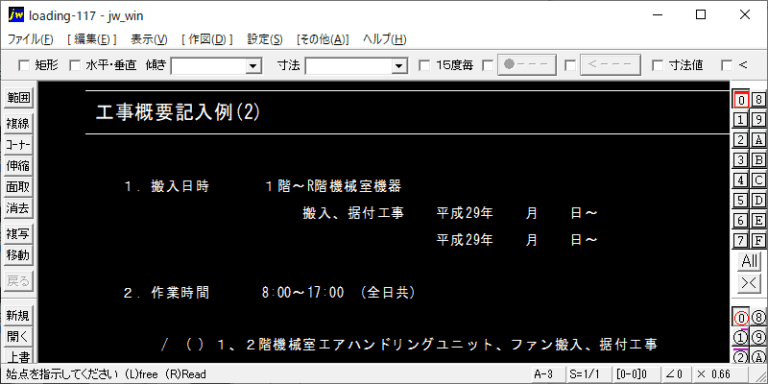The width and height of the screenshot is (768, 384).
Task: Click the 上書 overwrite save button
Action: [x=18, y=356]
